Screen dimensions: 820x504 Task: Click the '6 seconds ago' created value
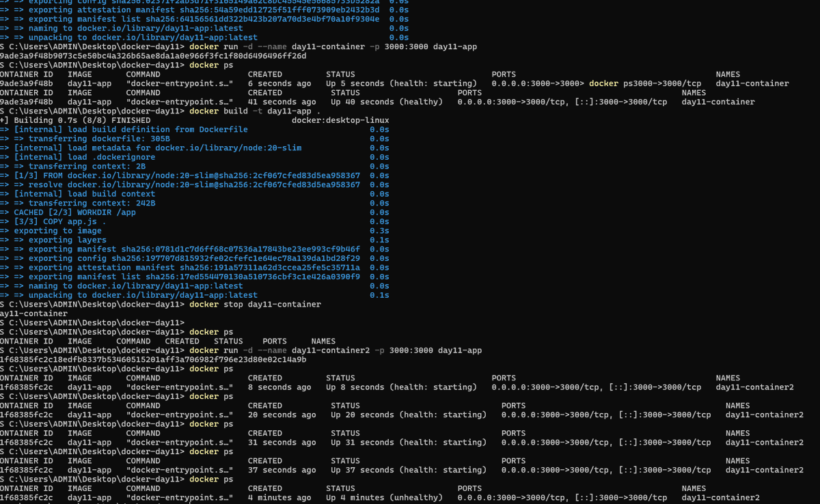coord(279,83)
